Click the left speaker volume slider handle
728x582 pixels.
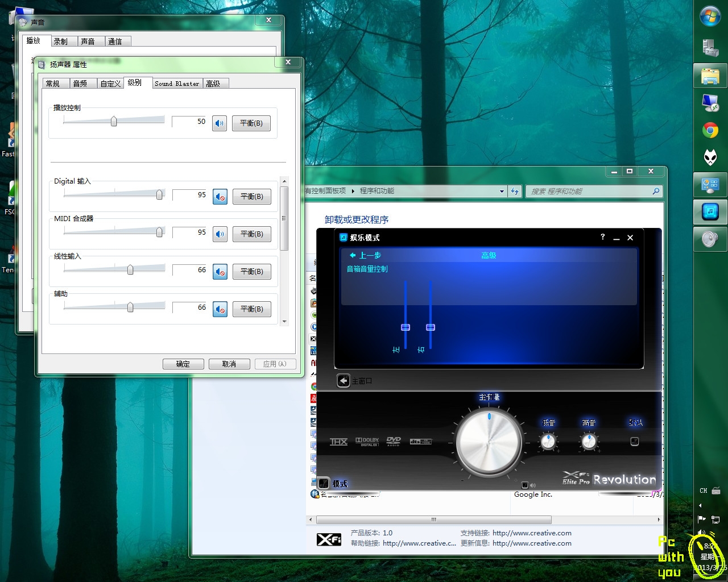[x=406, y=327]
